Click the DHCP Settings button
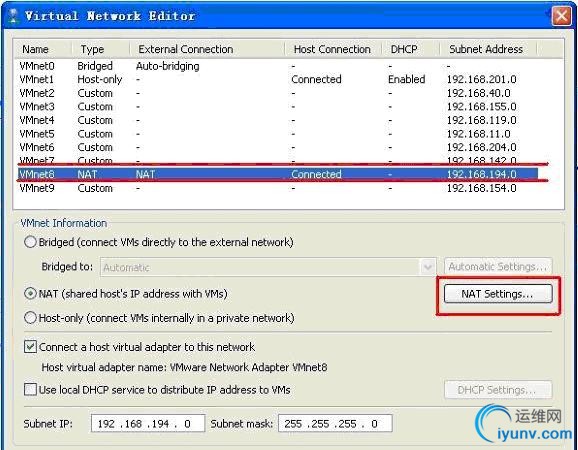 [498, 390]
